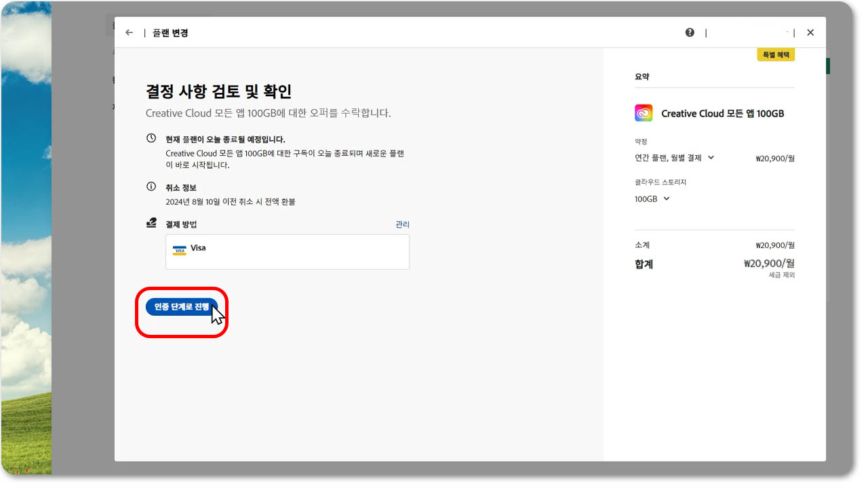Click 2024년 8월 10일 refund text
The image size is (868, 488).
pyautogui.click(x=231, y=202)
